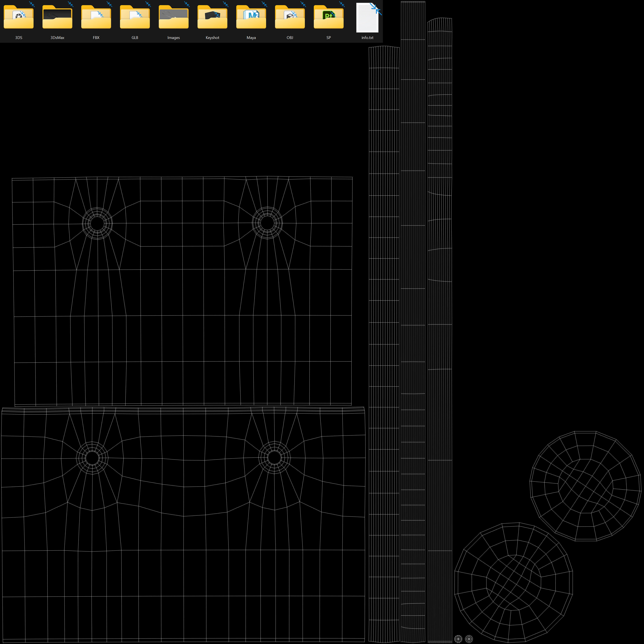Select the lower large circular UV shell
This screenshot has height=644, width=644.
click(513, 582)
